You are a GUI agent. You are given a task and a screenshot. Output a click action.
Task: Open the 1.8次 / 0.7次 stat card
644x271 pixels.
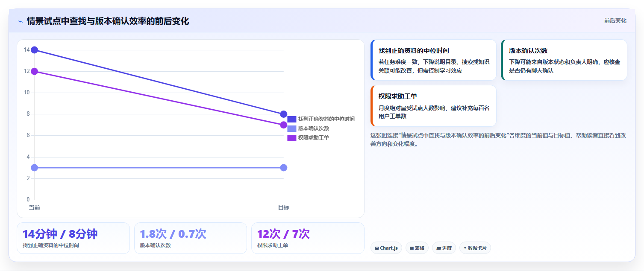point(191,238)
